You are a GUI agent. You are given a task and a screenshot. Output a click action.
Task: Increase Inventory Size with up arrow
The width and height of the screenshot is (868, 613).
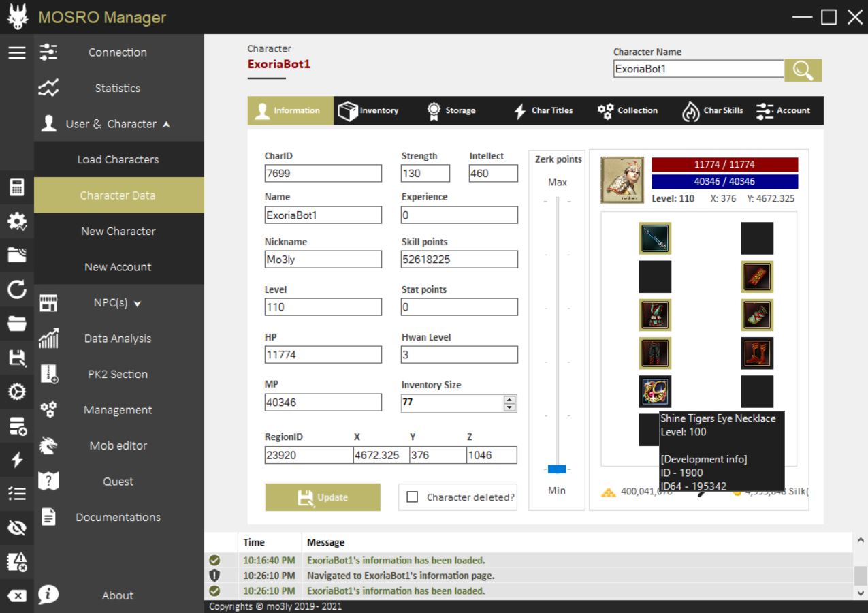click(x=509, y=399)
